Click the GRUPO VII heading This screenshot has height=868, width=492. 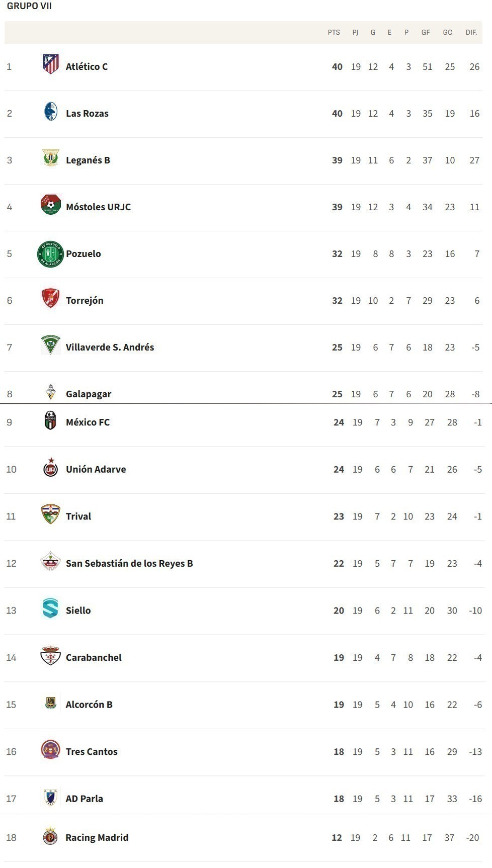[x=29, y=6]
